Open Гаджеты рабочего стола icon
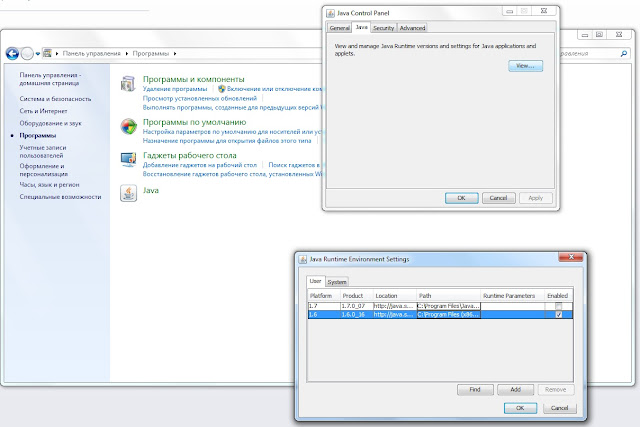 [129, 159]
